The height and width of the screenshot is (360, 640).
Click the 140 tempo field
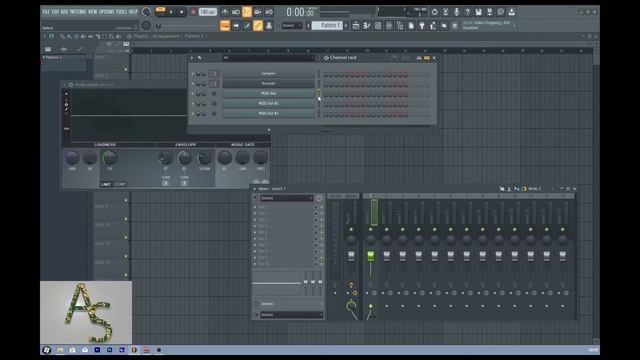207,12
